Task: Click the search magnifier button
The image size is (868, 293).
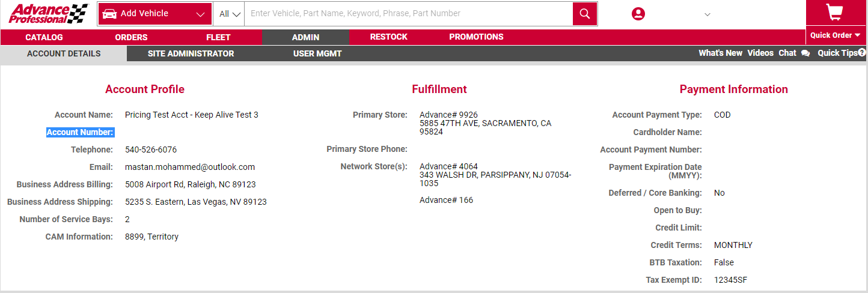Action: 585,13
